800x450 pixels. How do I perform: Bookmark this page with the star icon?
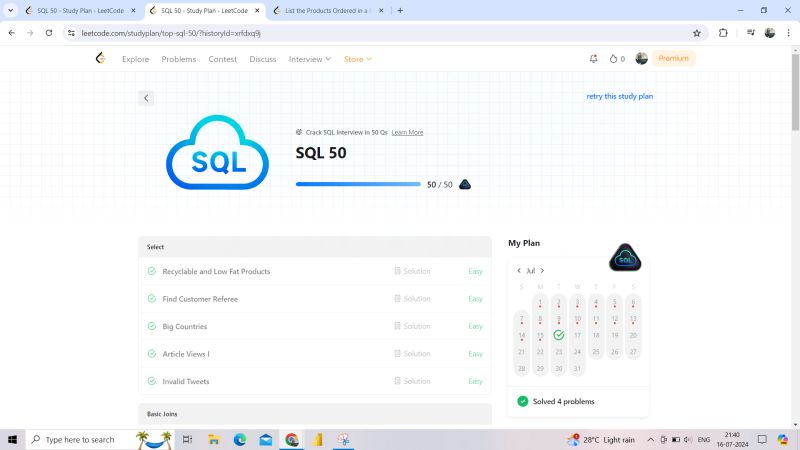tap(697, 33)
